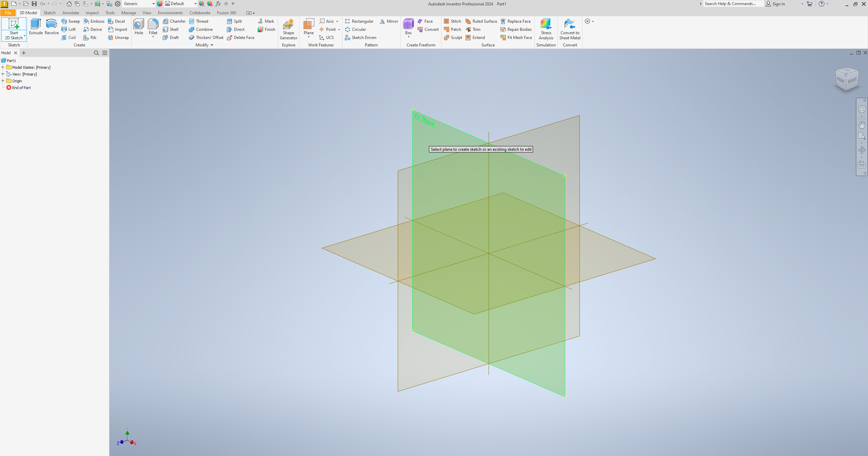Open the Point dropdown arrow
This screenshot has width=868, height=456.
339,29
